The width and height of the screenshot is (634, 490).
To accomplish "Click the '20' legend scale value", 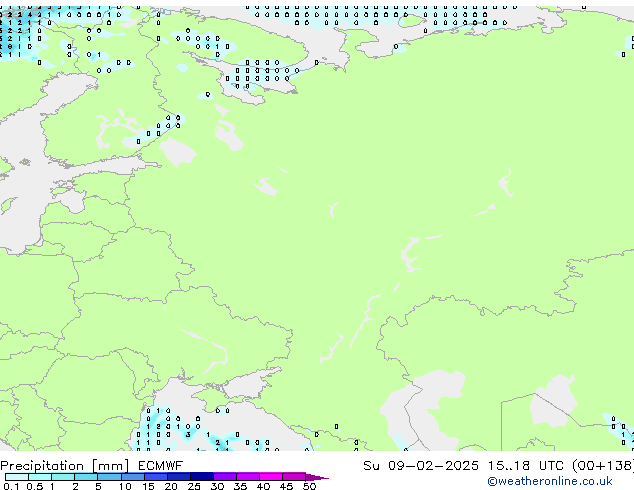I will click(x=171, y=486).
